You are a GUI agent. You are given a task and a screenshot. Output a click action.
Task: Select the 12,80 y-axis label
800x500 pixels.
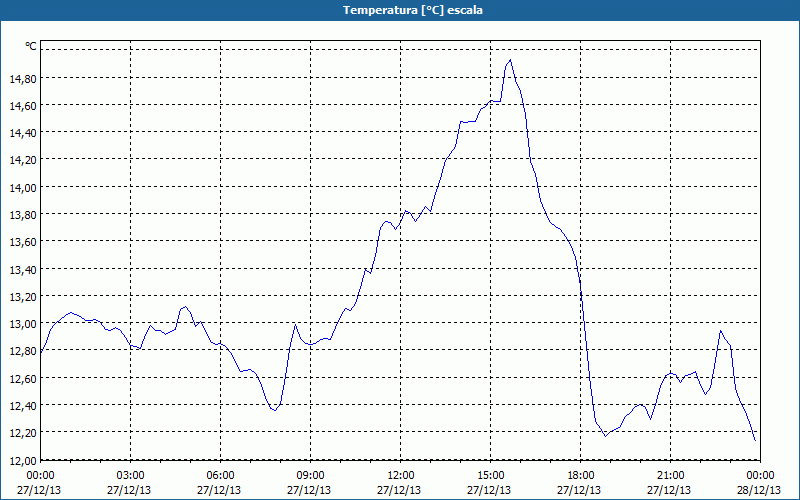22,351
